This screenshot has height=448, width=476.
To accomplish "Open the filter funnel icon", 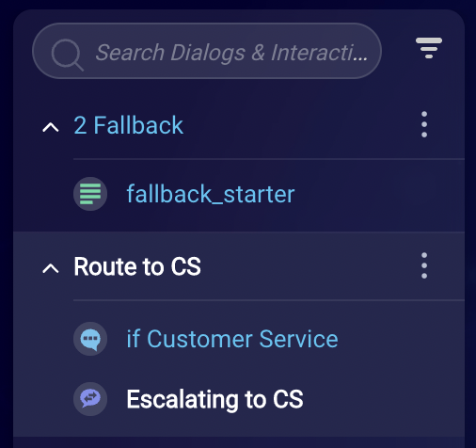I will coord(429,48).
